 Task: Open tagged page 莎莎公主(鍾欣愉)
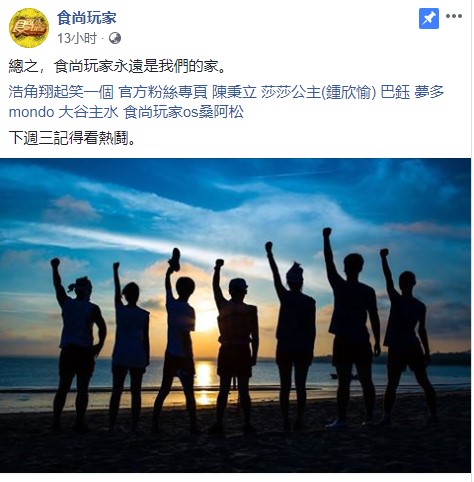coord(318,92)
